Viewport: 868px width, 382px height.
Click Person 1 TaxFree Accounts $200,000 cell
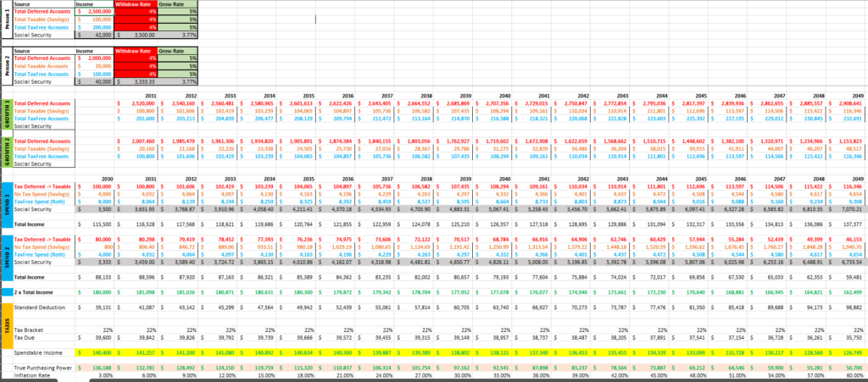tap(91, 27)
